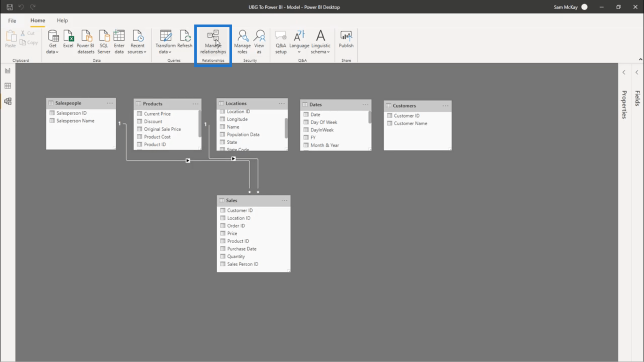This screenshot has height=362, width=644.
Task: Expand Recent sources dropdown
Action: pyautogui.click(x=137, y=42)
